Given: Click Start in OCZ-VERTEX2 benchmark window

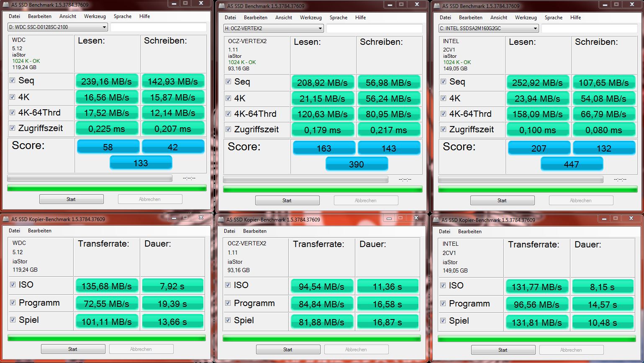Looking at the screenshot, I should pos(287,201).
